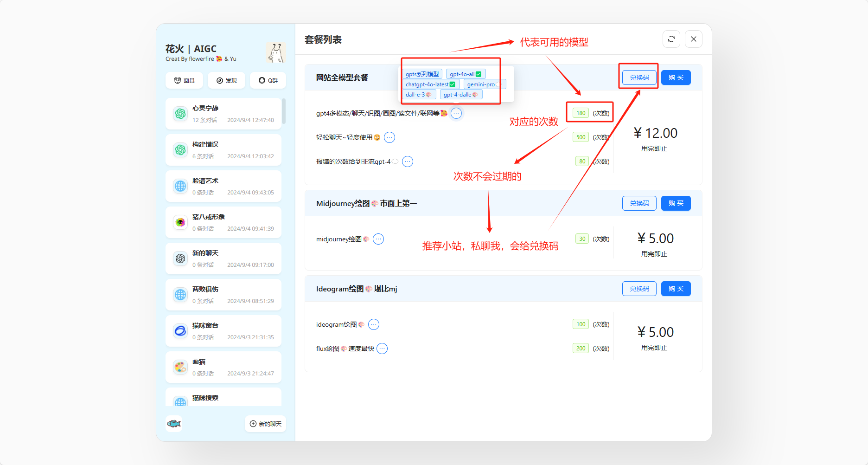Screen dimensions: 868x465
Task: Open the 画猫 conversation
Action: pyautogui.click(x=223, y=367)
